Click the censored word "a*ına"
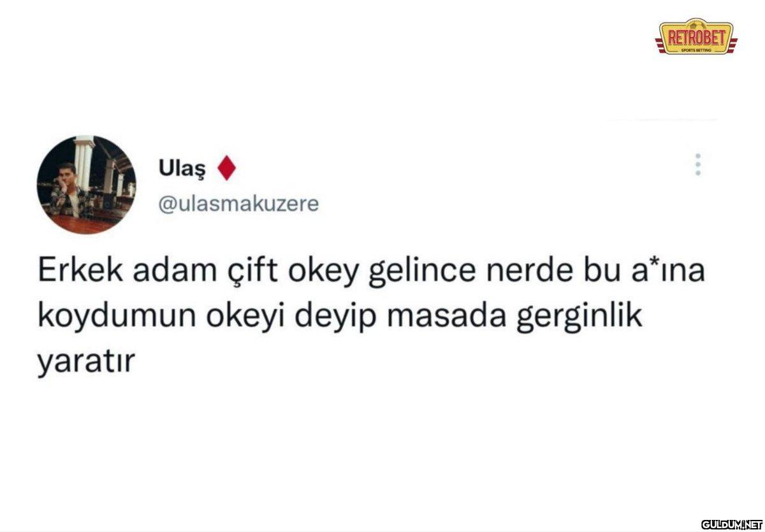Image resolution: width=765 pixels, height=532 pixels. tap(662, 273)
